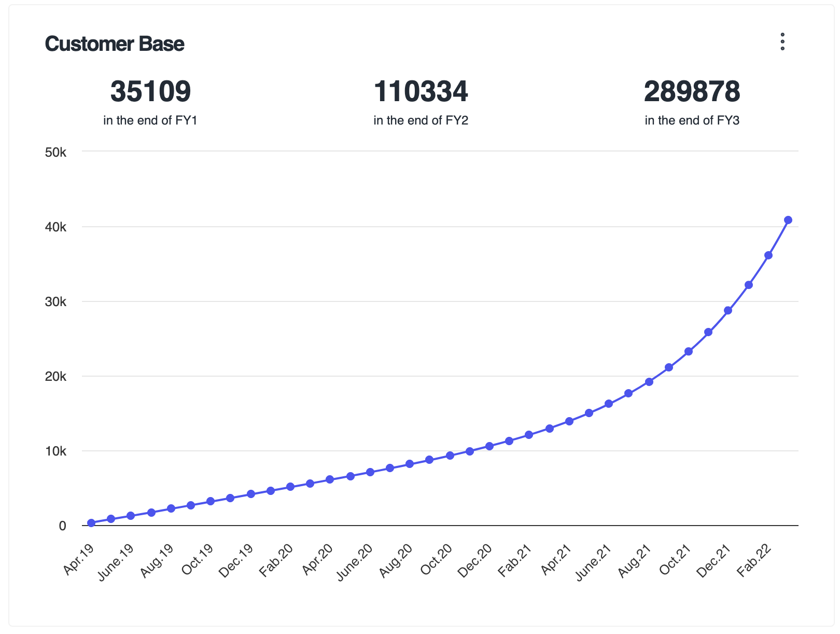Click the Dec.20 marker to toggle its tooltip
This screenshot has height=634, width=840.
[x=489, y=445]
